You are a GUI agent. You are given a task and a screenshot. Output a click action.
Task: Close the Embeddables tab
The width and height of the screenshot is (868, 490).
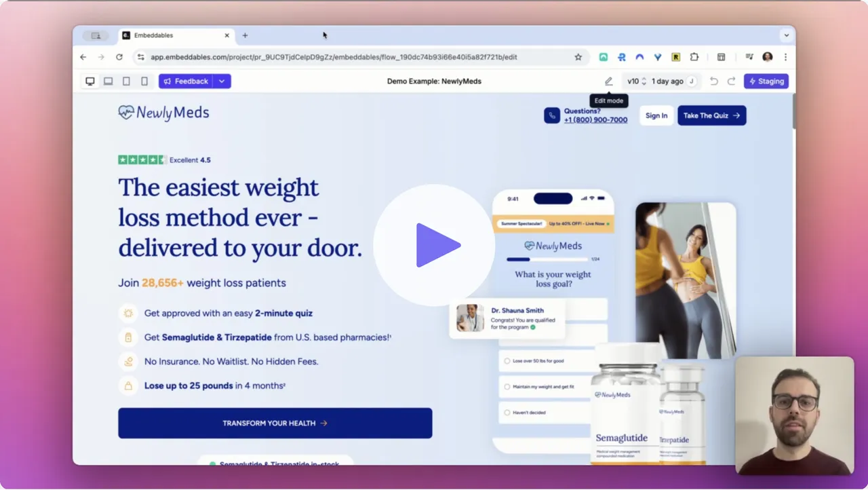pyautogui.click(x=226, y=35)
